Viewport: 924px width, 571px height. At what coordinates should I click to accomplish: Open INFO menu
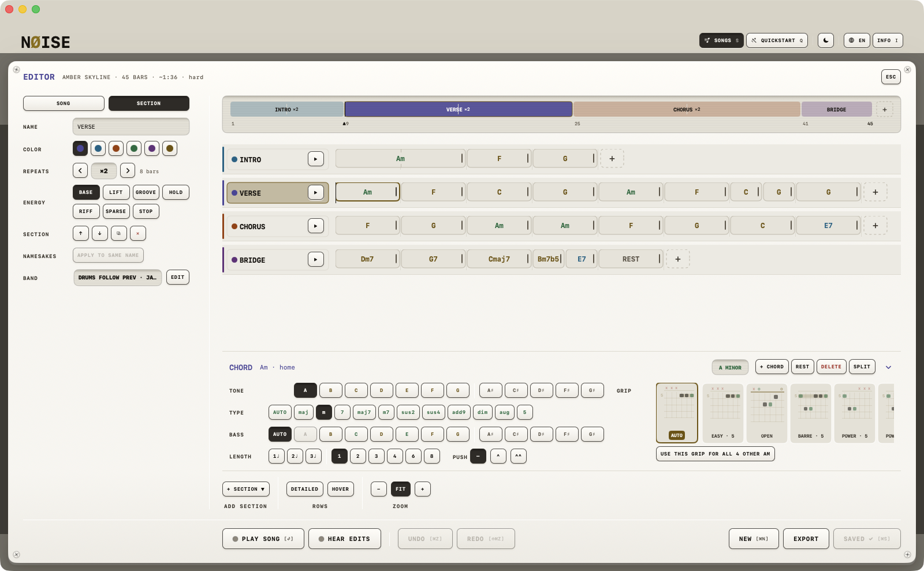[x=888, y=40]
